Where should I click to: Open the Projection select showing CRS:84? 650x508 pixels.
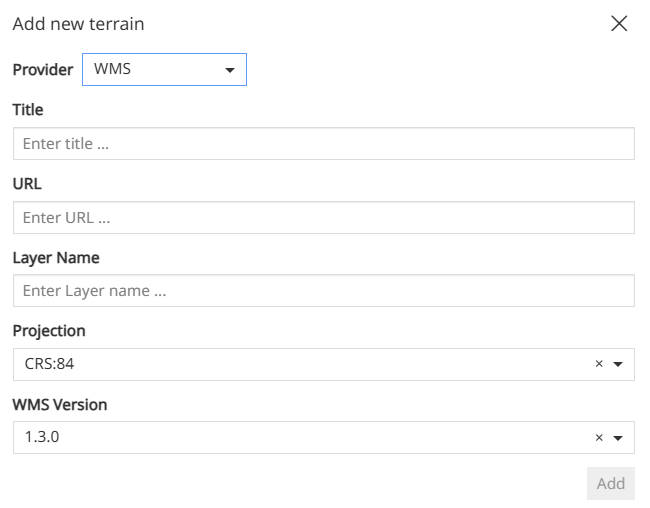(x=300, y=364)
